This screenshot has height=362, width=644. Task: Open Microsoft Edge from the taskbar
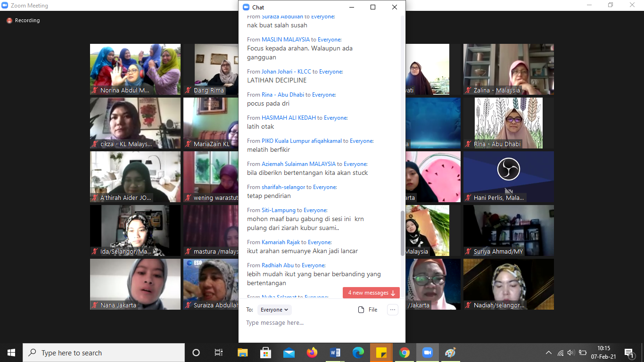click(x=358, y=353)
